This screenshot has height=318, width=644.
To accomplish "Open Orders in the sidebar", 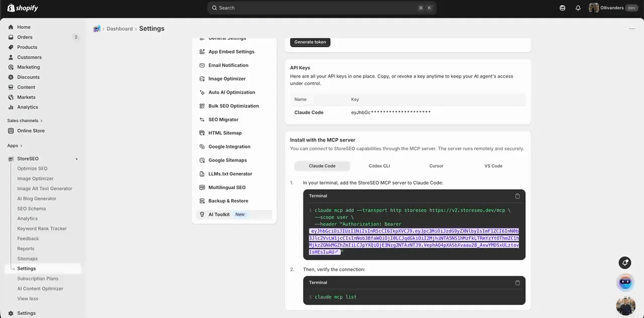I will click(x=25, y=37).
